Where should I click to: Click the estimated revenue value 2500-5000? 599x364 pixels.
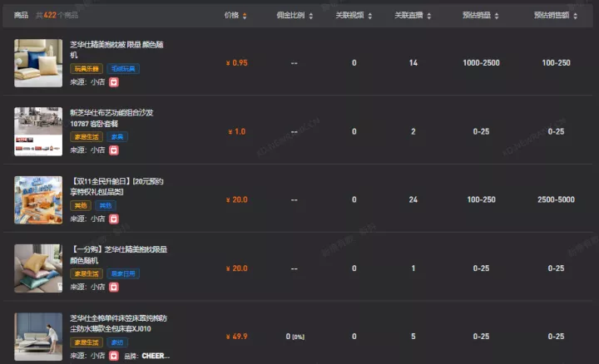coord(556,199)
